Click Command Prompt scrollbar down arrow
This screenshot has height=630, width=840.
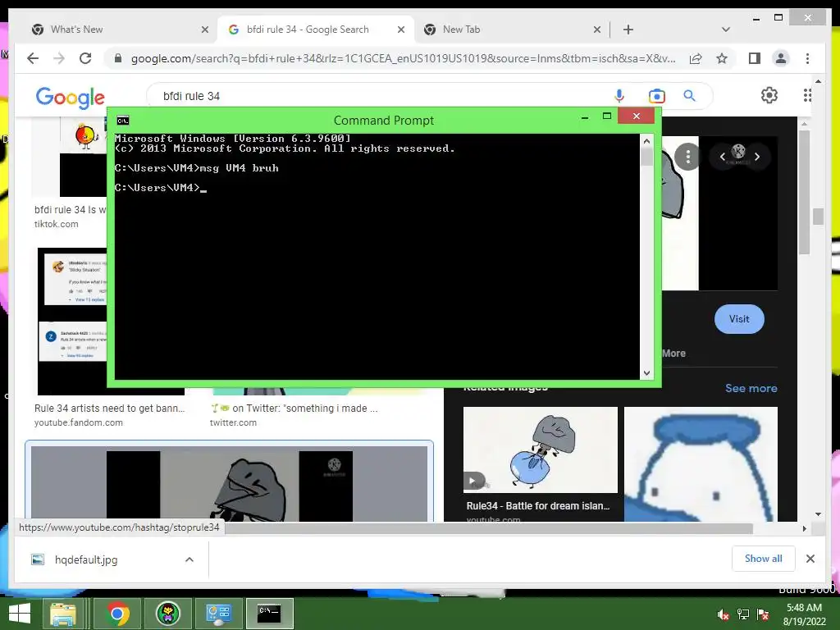pyautogui.click(x=646, y=373)
